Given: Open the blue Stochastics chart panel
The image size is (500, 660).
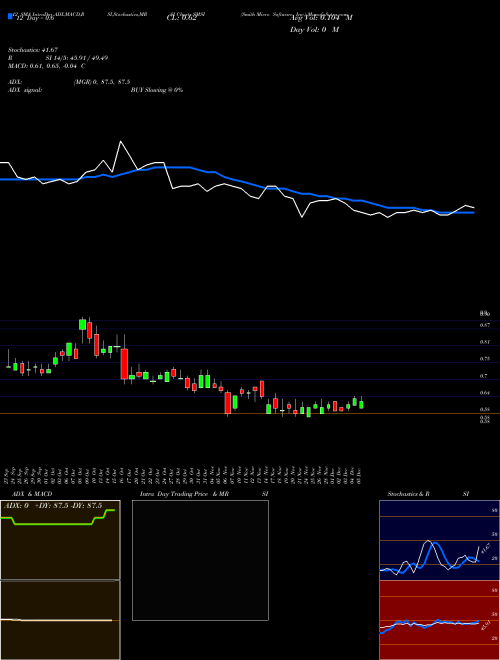Looking at the screenshot, I should click(439, 540).
